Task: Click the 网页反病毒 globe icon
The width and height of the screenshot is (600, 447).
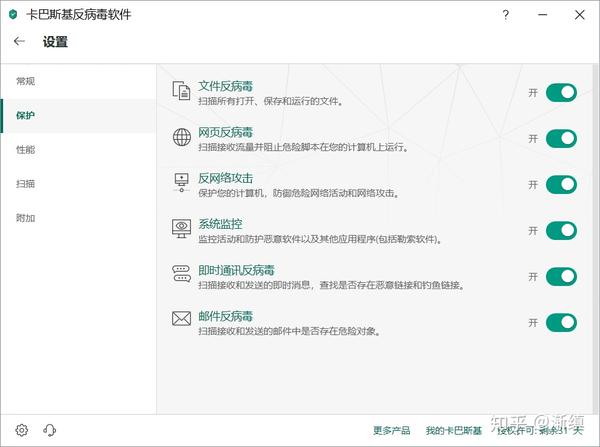Action: pyautogui.click(x=182, y=137)
